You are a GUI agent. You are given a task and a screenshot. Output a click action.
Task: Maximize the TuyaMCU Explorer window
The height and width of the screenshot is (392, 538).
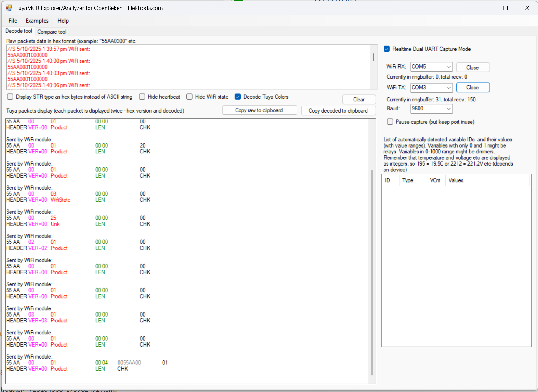coord(505,8)
